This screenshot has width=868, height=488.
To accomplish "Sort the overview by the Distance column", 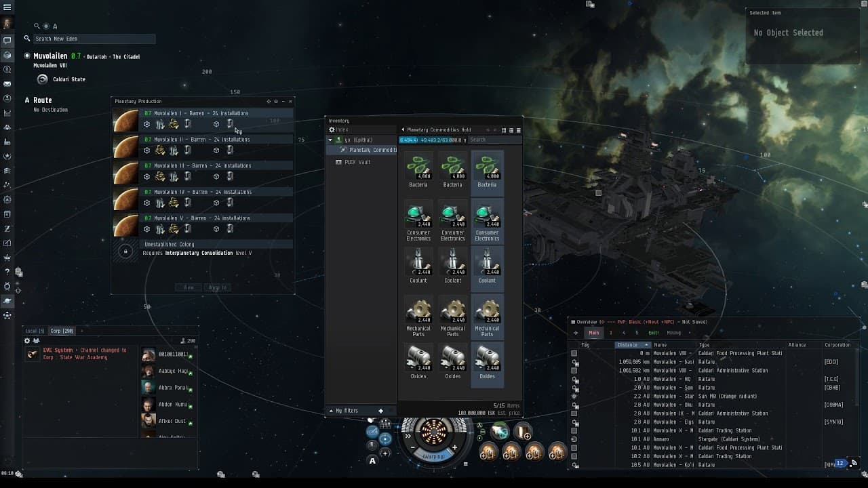I will 633,345.
